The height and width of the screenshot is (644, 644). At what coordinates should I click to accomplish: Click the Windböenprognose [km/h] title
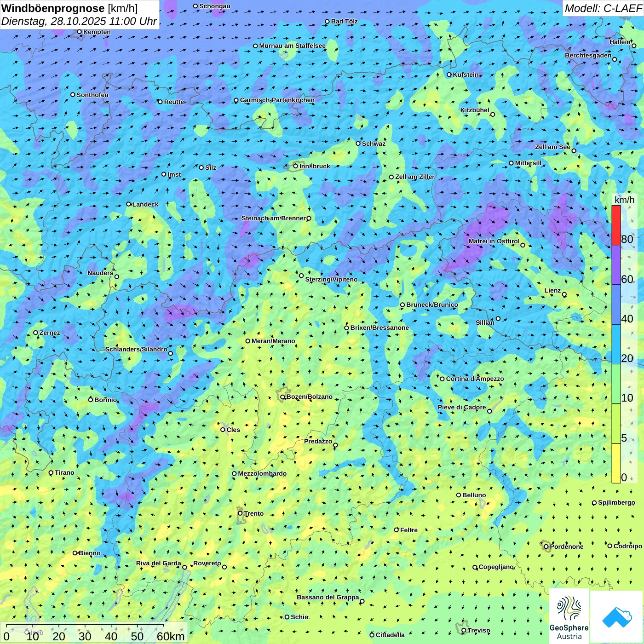70,8
